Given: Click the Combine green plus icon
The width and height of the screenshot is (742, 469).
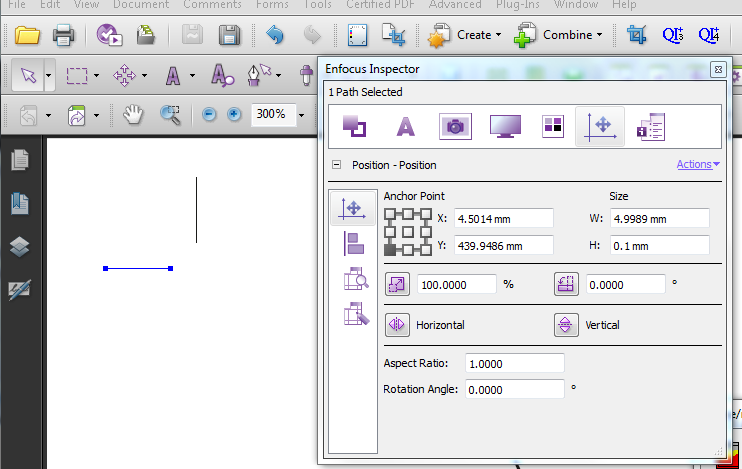Looking at the screenshot, I should point(525,35).
